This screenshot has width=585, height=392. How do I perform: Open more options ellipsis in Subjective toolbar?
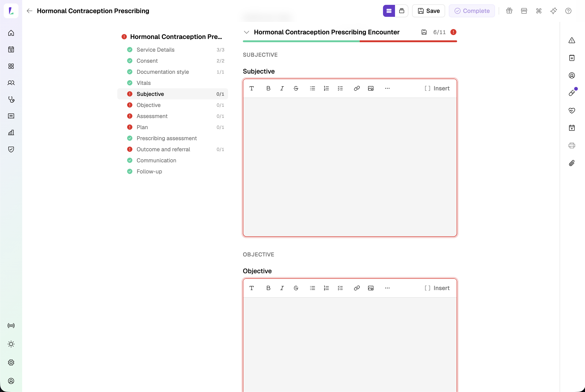coord(387,88)
